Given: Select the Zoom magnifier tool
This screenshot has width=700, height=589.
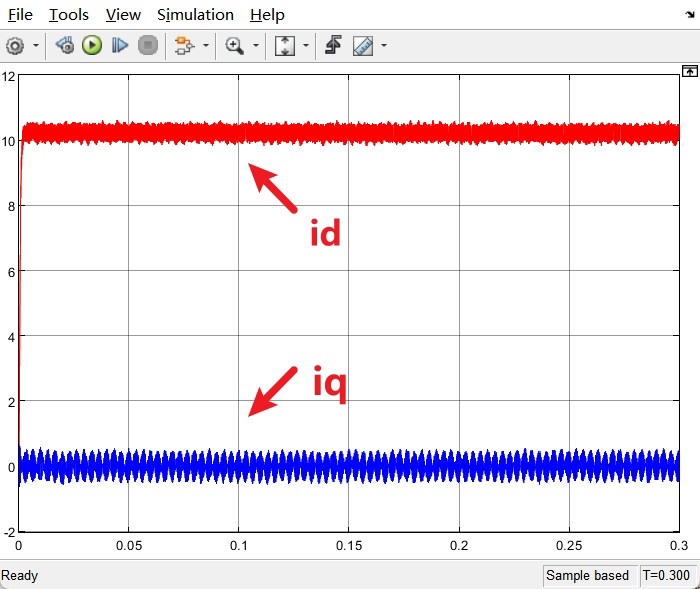Looking at the screenshot, I should (x=234, y=46).
